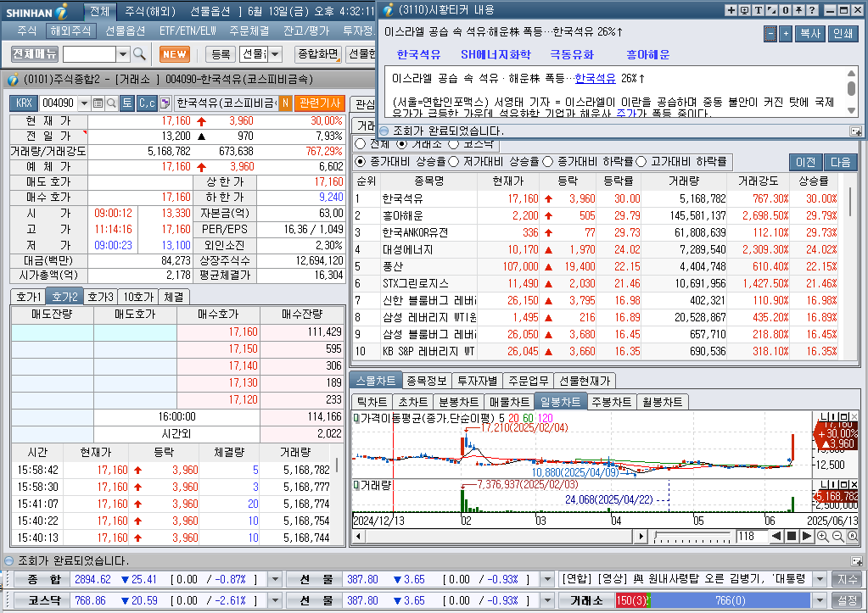
Task: Open dropdown after second 선물 387.80 row
Action: click(547, 600)
